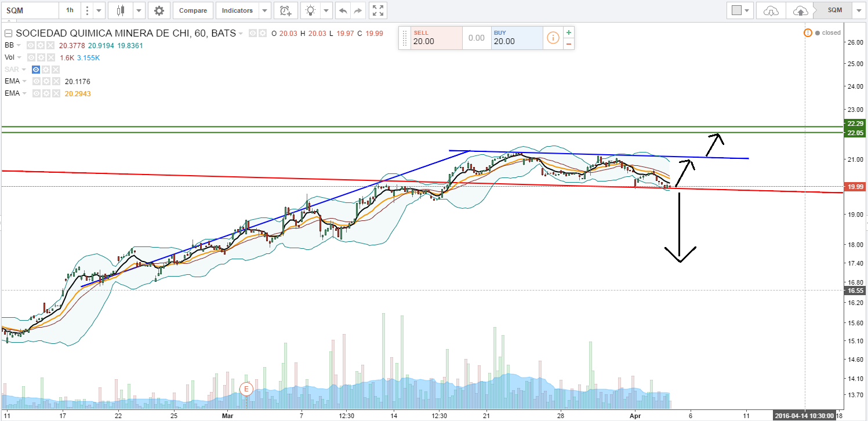This screenshot has height=421, width=868.
Task: Click the 0.00 order quantity field
Action: [477, 38]
